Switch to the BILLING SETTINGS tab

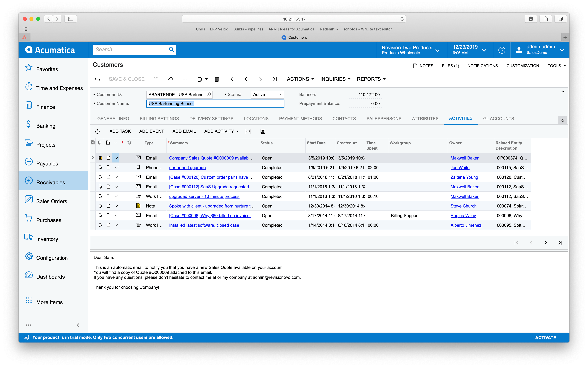159,119
